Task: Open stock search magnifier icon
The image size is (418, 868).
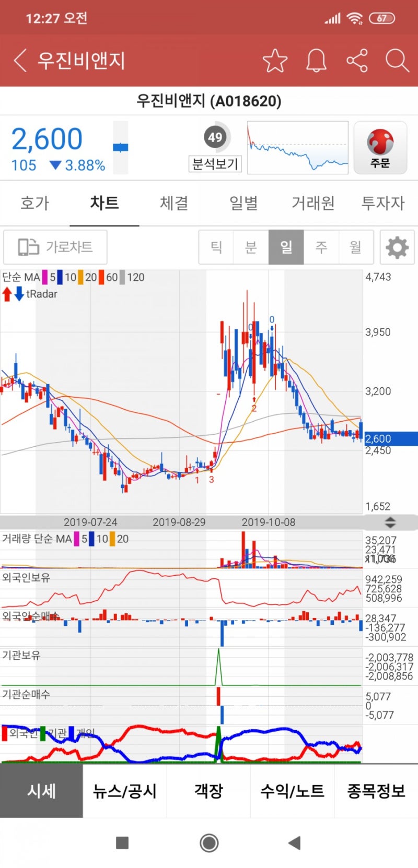Action: click(397, 61)
